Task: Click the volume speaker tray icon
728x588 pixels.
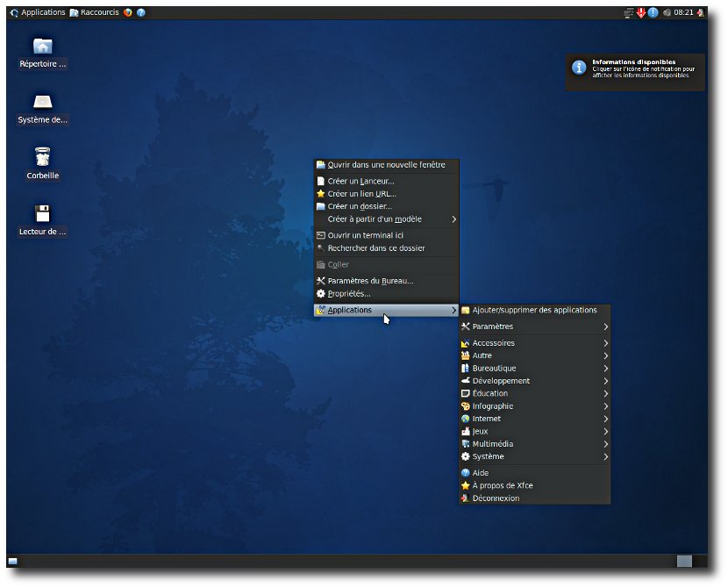Action: pyautogui.click(x=667, y=12)
